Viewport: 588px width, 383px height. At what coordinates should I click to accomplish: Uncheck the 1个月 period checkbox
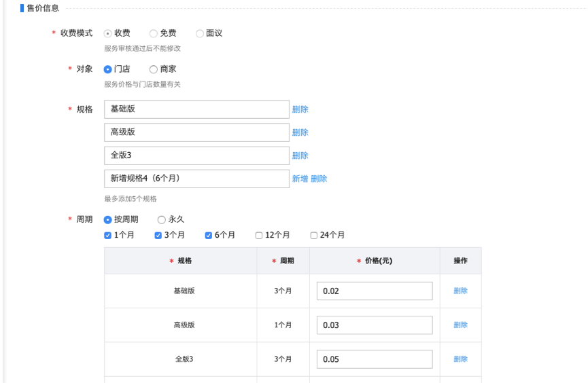[107, 236]
